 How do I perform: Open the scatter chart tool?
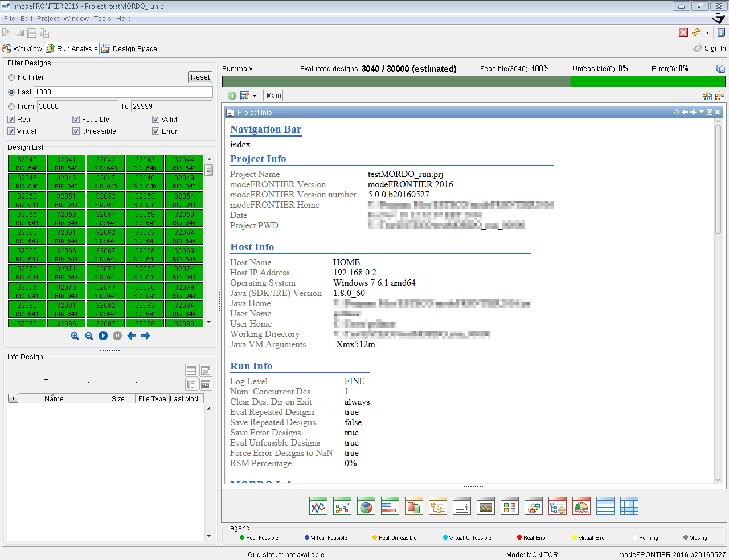(342, 506)
